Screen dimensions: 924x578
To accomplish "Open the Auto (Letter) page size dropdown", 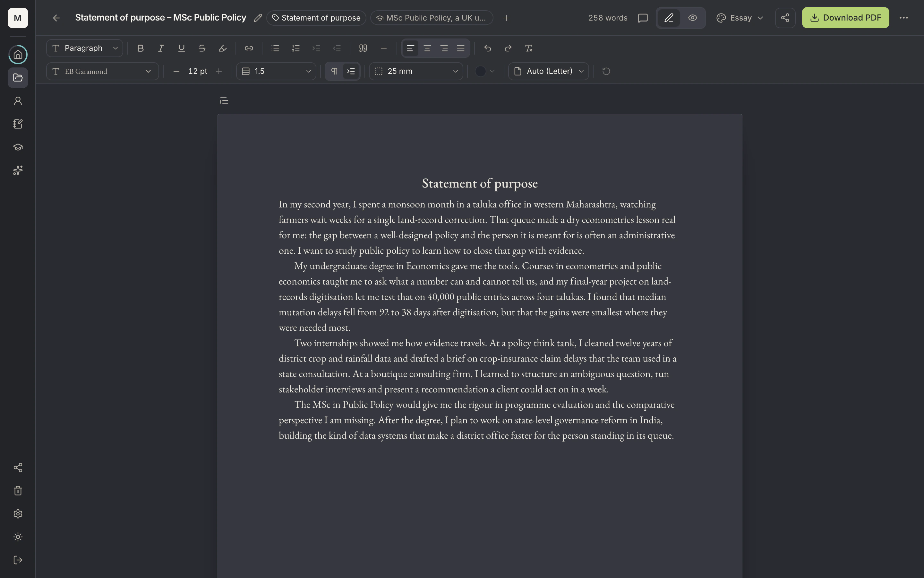I will click(549, 72).
